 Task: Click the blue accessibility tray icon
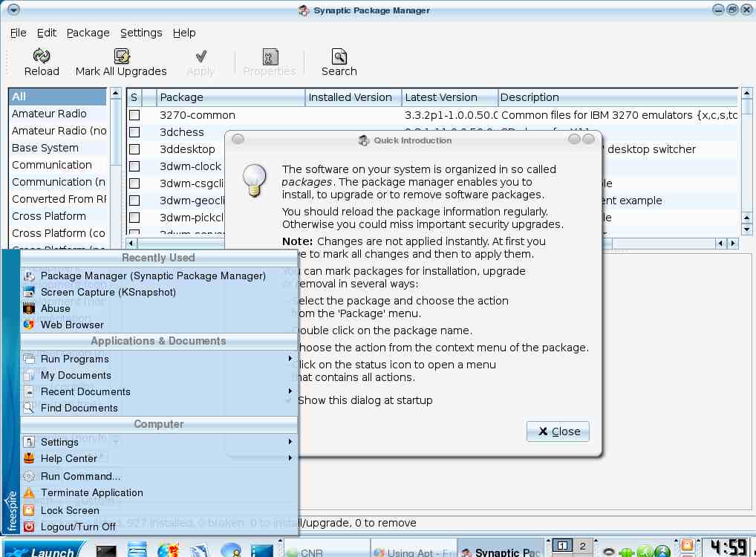pos(663,551)
